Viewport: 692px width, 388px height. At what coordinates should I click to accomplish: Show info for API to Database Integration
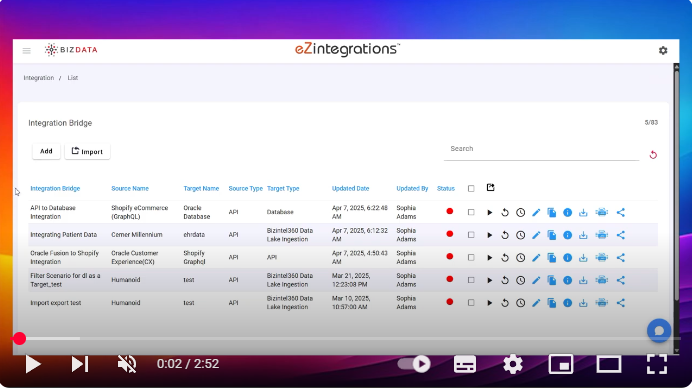click(x=568, y=212)
